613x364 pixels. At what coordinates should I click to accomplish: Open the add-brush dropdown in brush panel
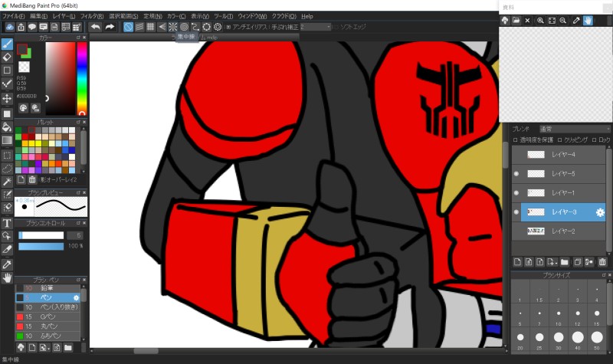44,348
